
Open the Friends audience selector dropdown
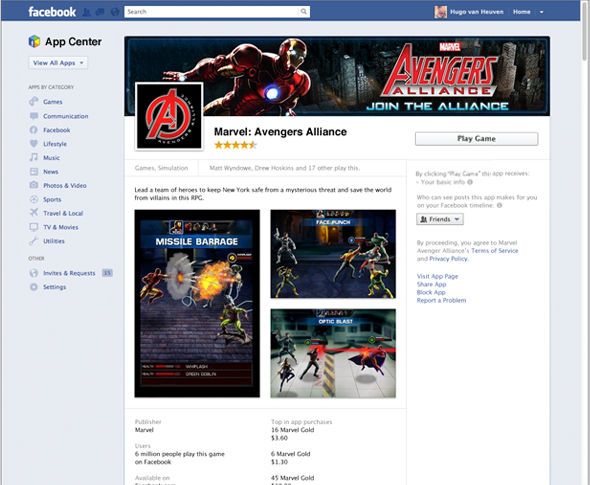(x=440, y=219)
